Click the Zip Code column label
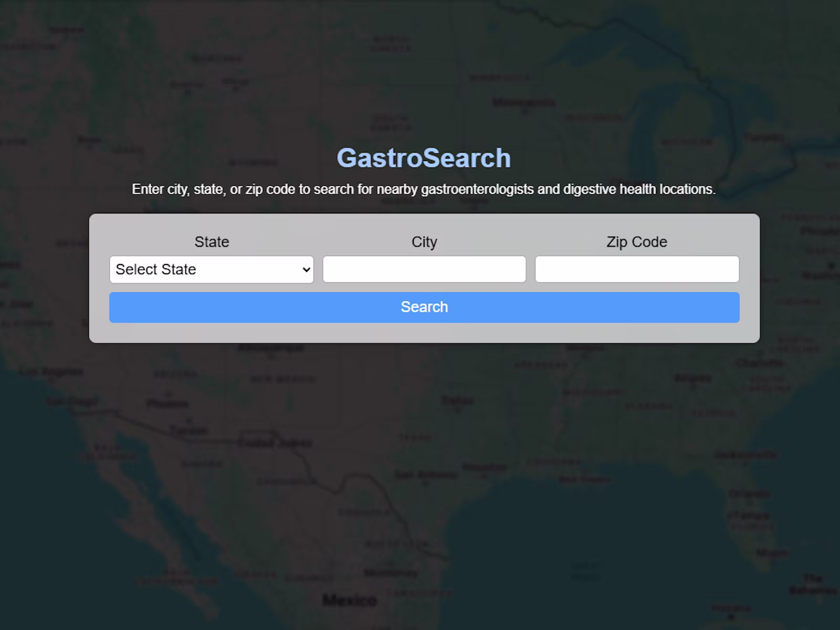 [636, 241]
